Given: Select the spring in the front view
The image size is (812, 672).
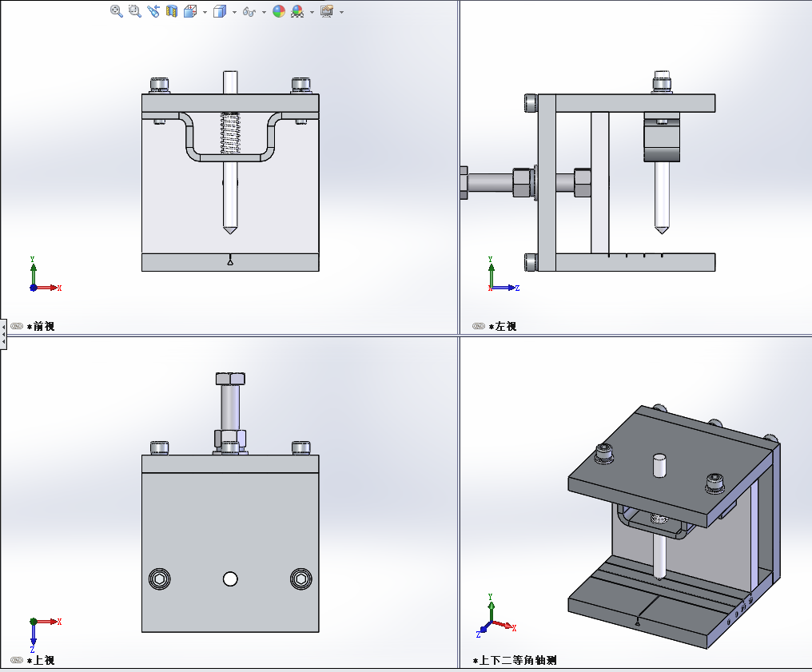Looking at the screenshot, I should (x=230, y=133).
